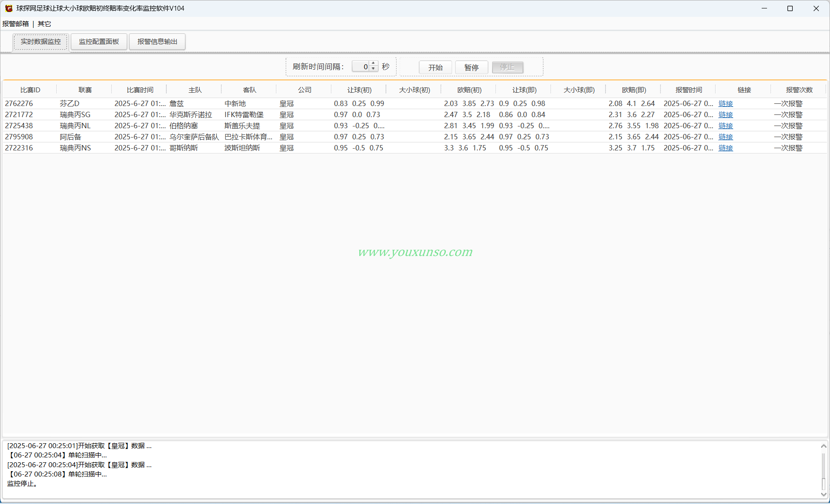Click the 主队 column header

(x=195, y=90)
